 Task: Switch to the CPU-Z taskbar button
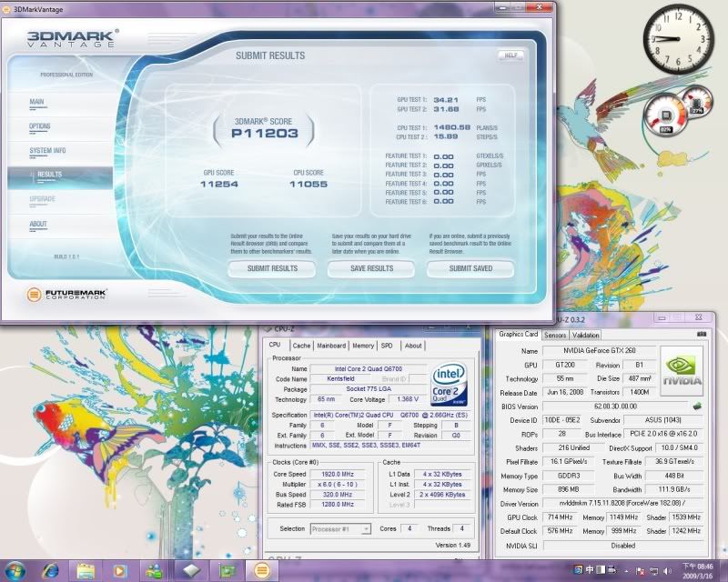[191, 570]
